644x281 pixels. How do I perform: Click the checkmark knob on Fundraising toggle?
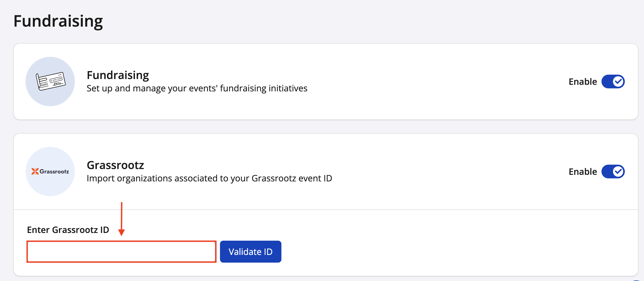point(618,82)
